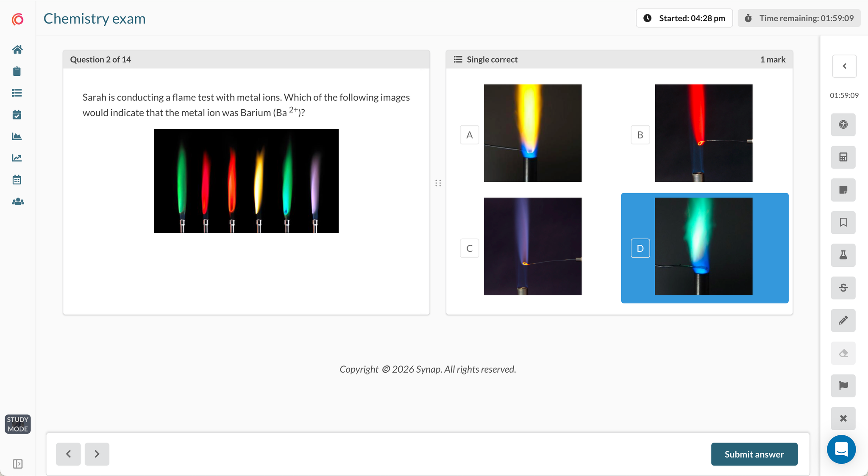Open the clipboard sidebar icon
Viewport: 868px width, 476px height.
tap(17, 71)
